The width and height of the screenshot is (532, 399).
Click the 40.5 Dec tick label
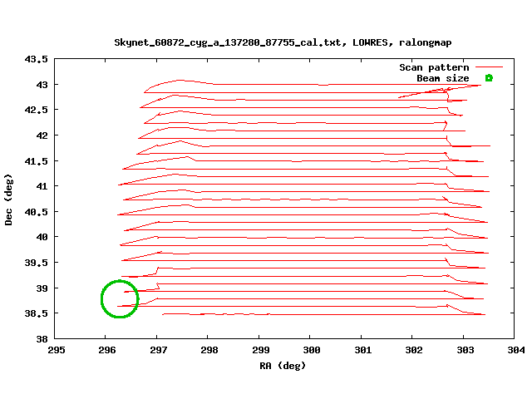37,212
